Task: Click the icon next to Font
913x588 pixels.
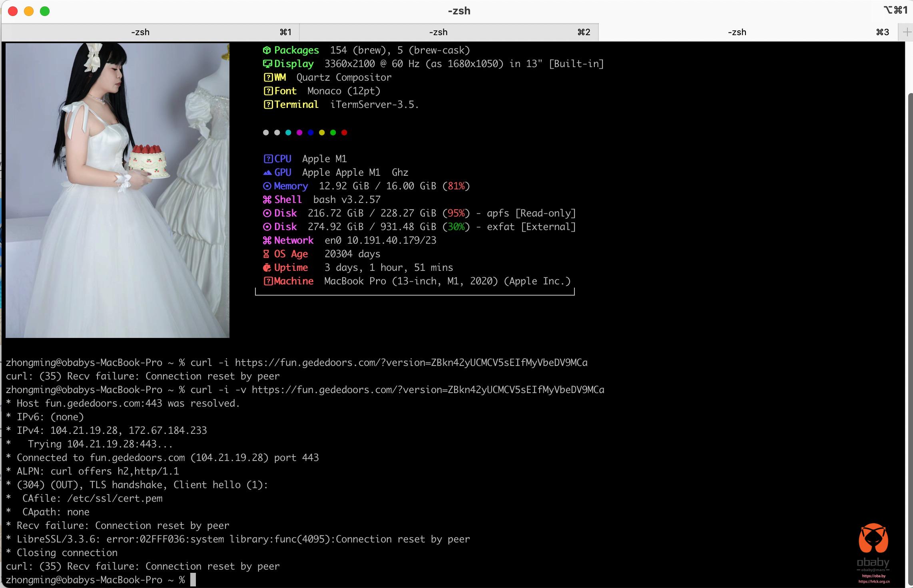Action: 268,91
